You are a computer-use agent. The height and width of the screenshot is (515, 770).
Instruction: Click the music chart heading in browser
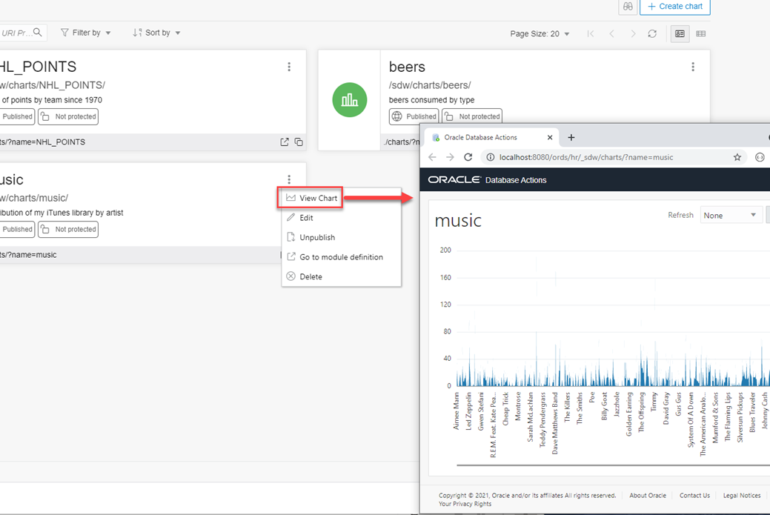point(458,220)
